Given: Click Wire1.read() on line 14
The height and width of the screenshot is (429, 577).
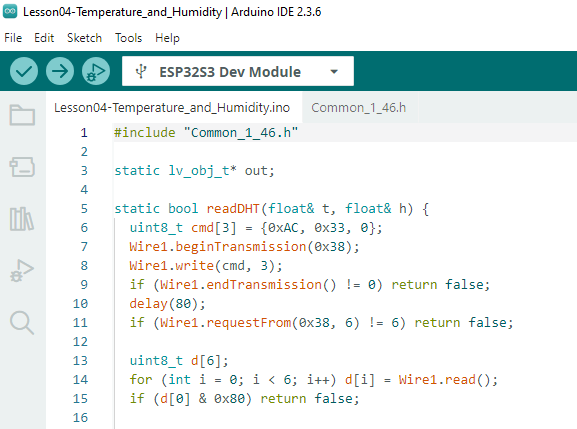Looking at the screenshot, I should point(444,380).
